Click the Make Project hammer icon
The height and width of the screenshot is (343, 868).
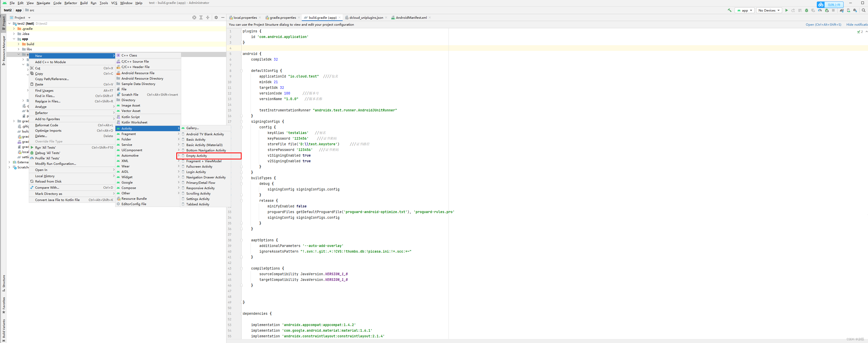click(x=729, y=11)
